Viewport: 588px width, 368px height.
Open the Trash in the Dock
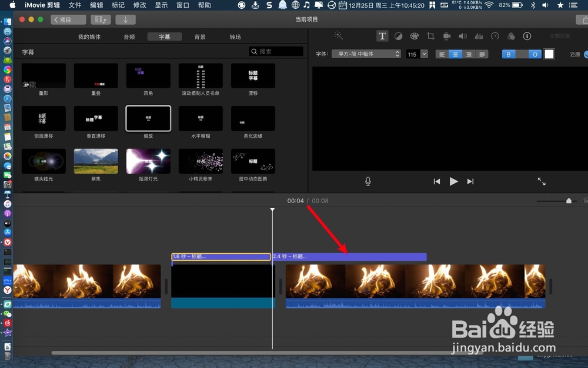tap(8, 356)
